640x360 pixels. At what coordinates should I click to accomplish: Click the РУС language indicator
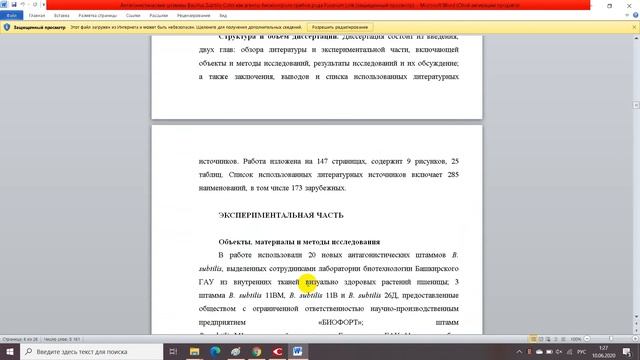(x=582, y=351)
